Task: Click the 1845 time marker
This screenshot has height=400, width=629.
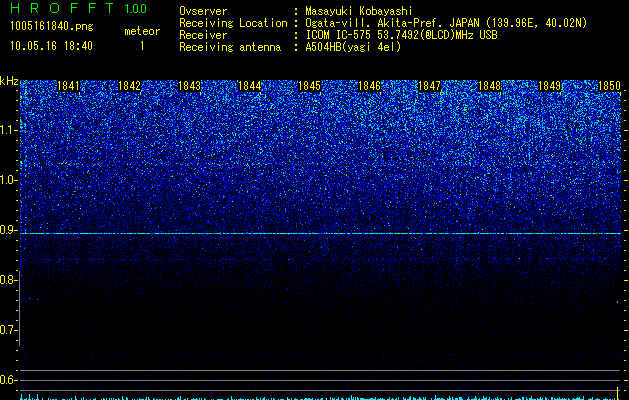Action: [310, 86]
